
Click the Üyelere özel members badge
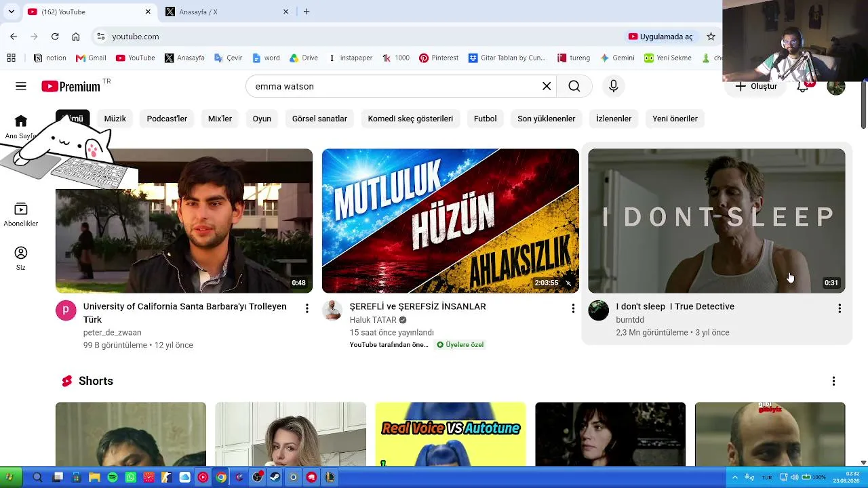pyautogui.click(x=460, y=345)
